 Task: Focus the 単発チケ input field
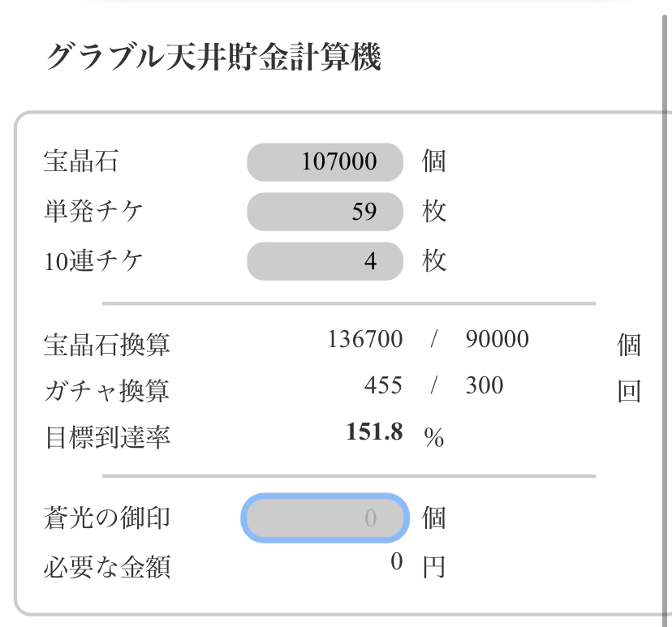[x=325, y=213]
